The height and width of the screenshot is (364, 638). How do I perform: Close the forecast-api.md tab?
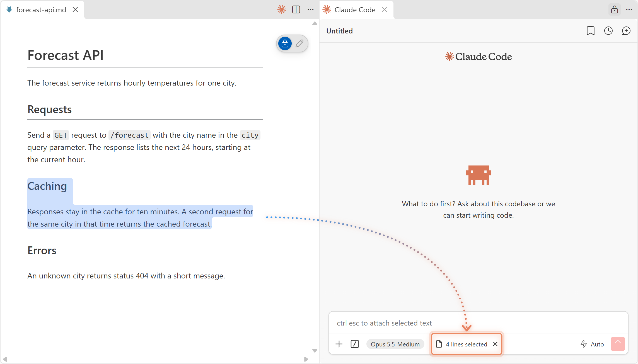pos(75,9)
